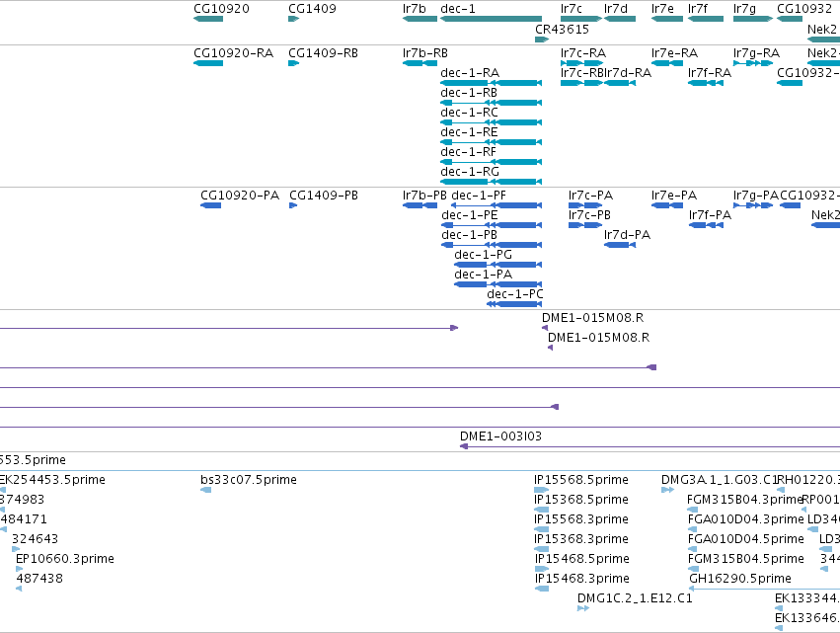840x633 pixels.
Task: Select the CG10920 gene label
Action: (x=221, y=9)
